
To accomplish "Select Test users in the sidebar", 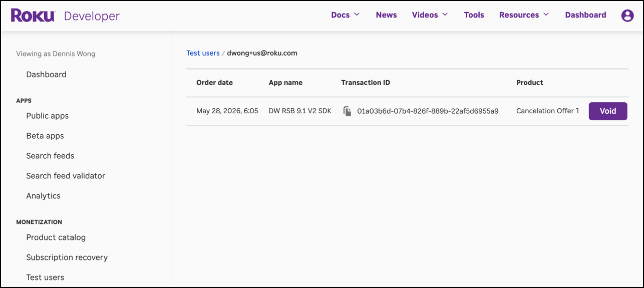I will [x=45, y=277].
